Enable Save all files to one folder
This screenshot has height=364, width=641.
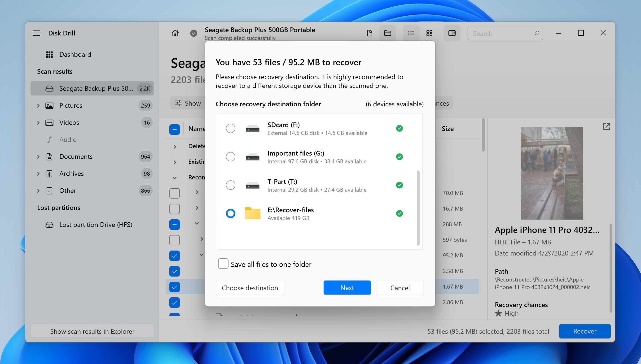(223, 264)
